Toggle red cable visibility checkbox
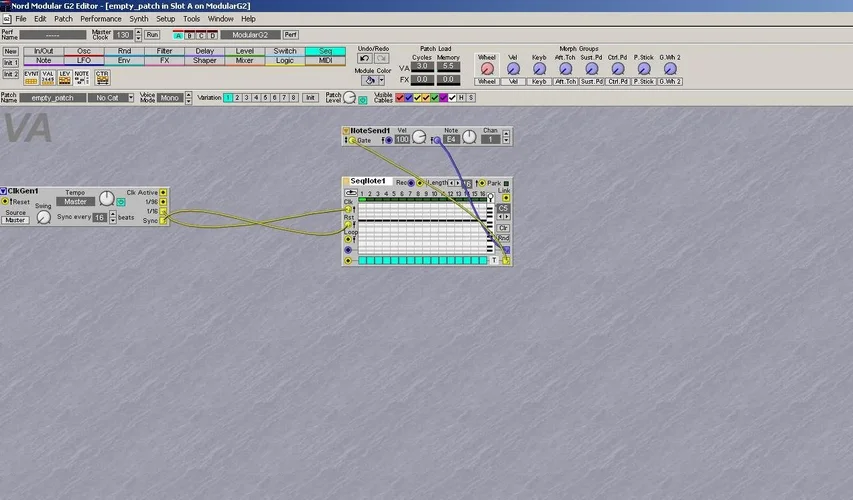Screen dimensions: 853x500 401,98
